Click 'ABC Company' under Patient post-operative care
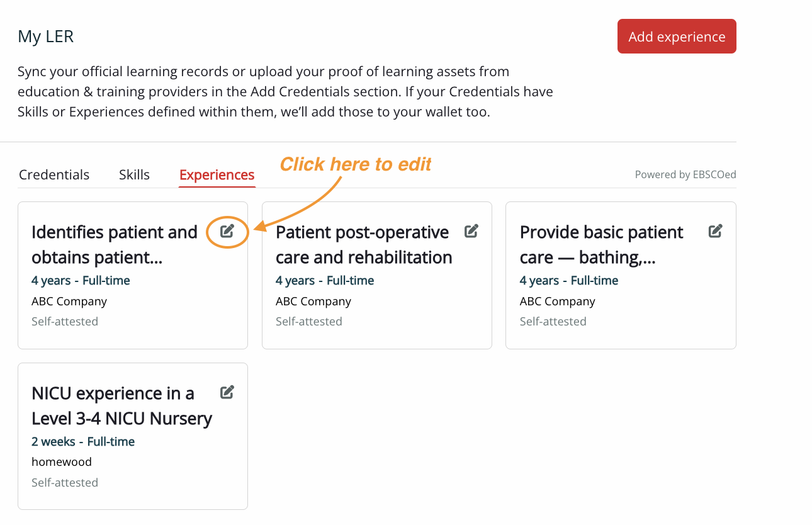812x525 pixels. [x=313, y=301]
